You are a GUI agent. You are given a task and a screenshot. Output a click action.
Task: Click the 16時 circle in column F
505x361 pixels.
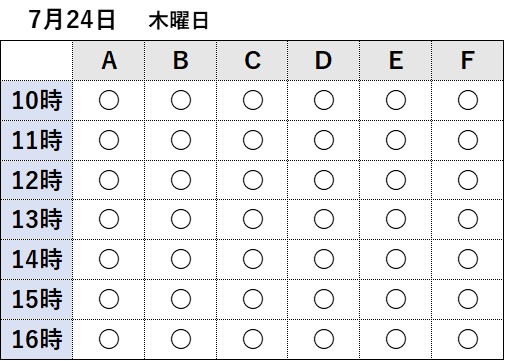pyautogui.click(x=468, y=339)
